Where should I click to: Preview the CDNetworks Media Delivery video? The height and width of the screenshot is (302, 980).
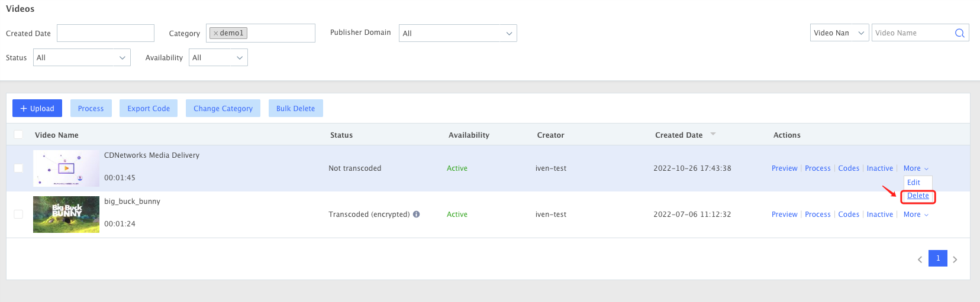click(x=784, y=168)
